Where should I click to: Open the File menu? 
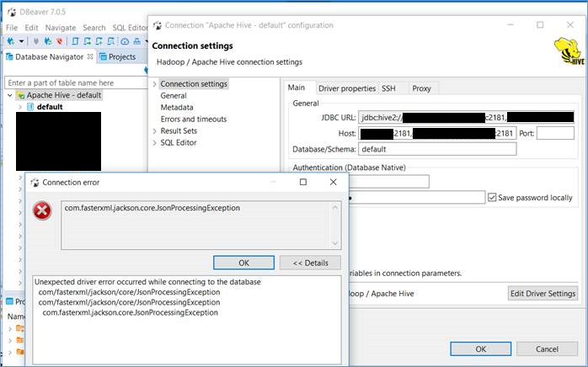12,28
